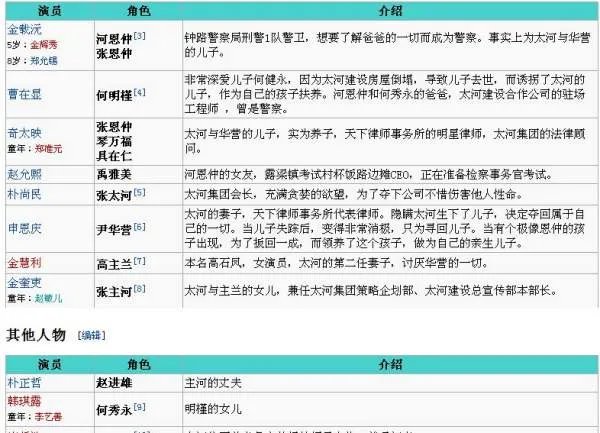The height and width of the screenshot is (433, 600).
Task: Select role name 赵进雄
Action: click(114, 383)
